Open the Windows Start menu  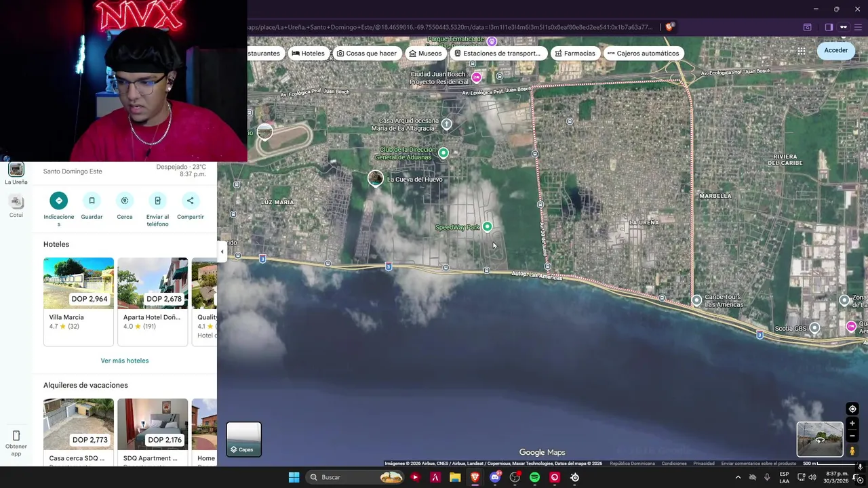pyautogui.click(x=294, y=477)
